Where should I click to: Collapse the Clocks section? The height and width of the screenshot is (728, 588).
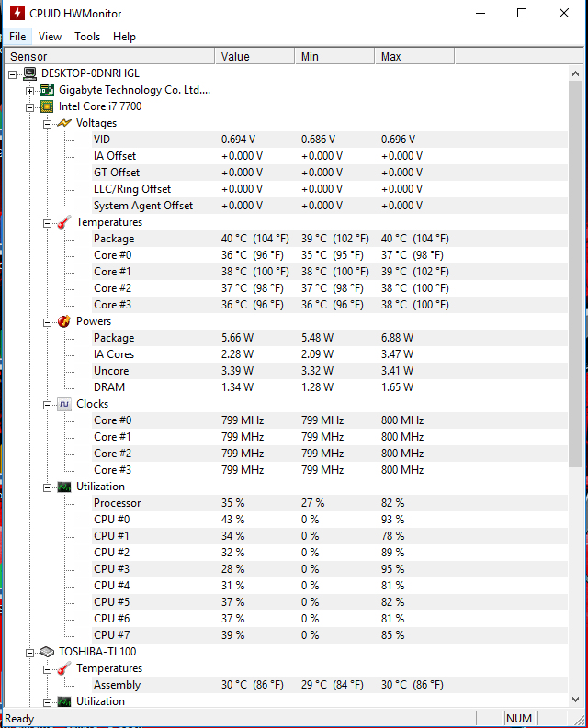[47, 406]
